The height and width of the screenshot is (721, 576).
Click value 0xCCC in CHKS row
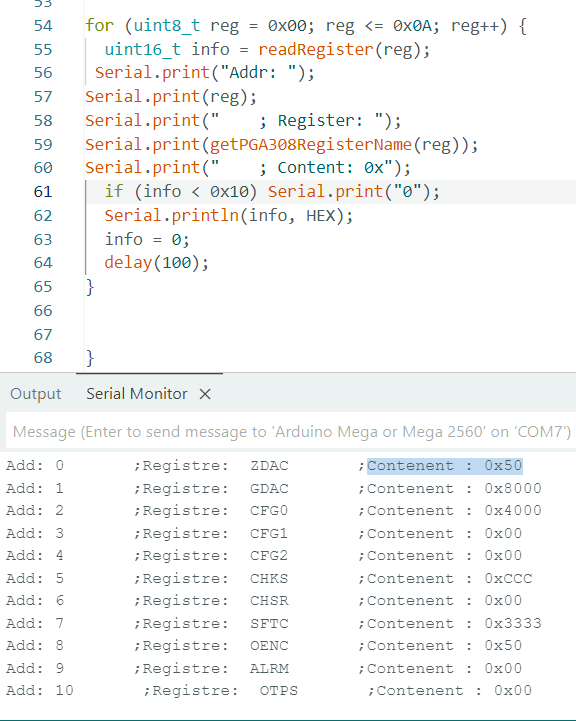[x=508, y=578]
